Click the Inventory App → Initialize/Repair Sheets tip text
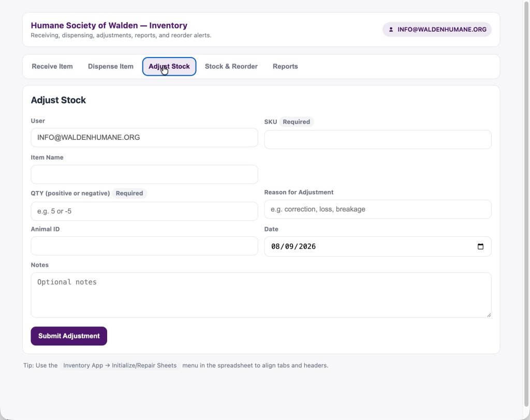 120,365
